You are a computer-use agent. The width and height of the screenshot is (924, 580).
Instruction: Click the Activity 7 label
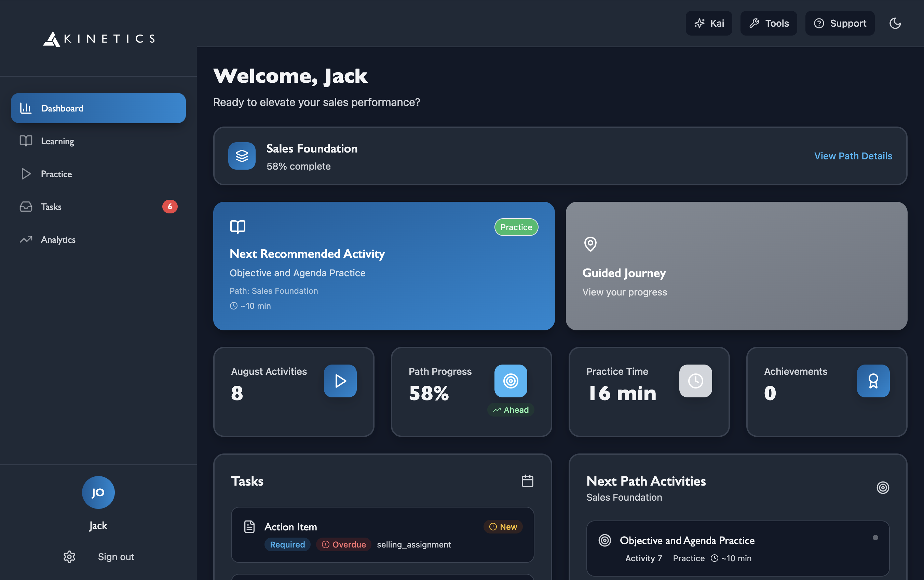(x=643, y=558)
